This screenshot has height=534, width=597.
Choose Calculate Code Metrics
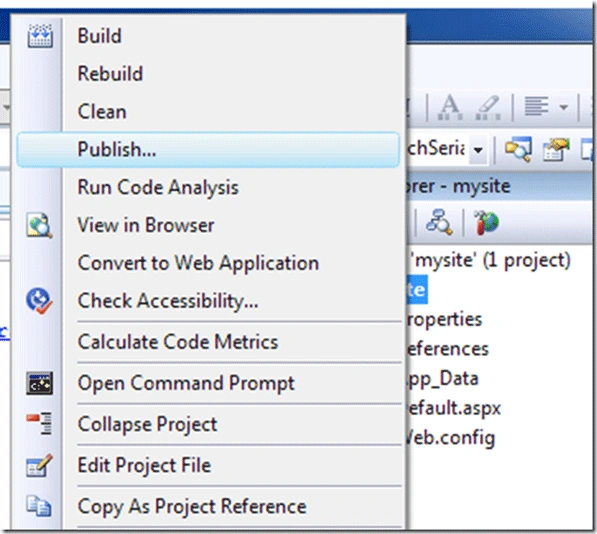[178, 342]
